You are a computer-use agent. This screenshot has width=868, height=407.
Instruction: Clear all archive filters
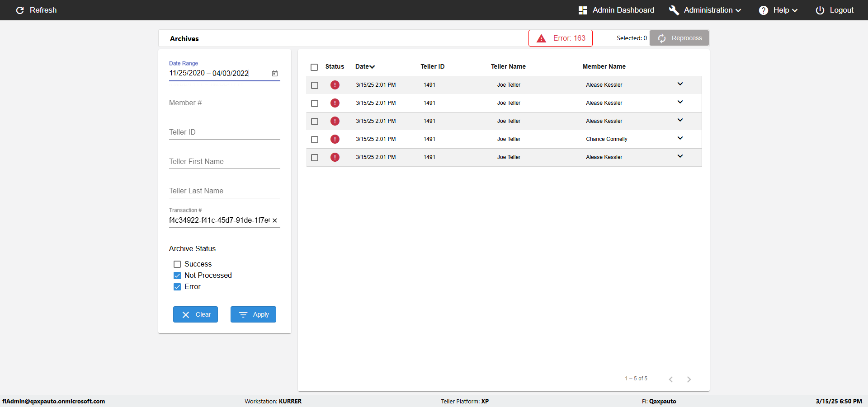[x=195, y=314]
